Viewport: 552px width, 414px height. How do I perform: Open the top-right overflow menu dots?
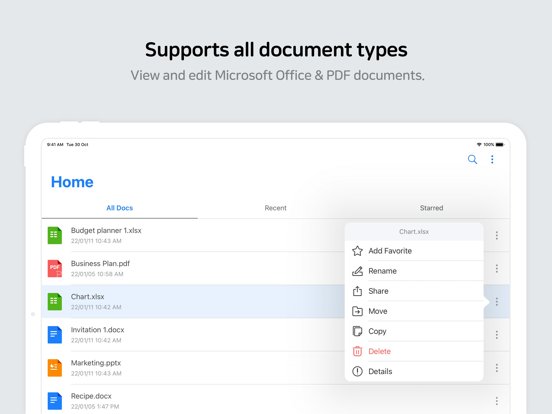[492, 159]
